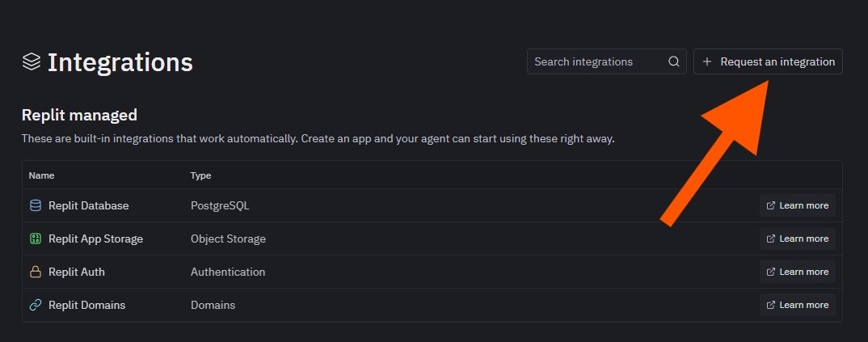This screenshot has width=868, height=342.
Task: Open Learn more for Replit Domains
Action: pyautogui.click(x=797, y=305)
